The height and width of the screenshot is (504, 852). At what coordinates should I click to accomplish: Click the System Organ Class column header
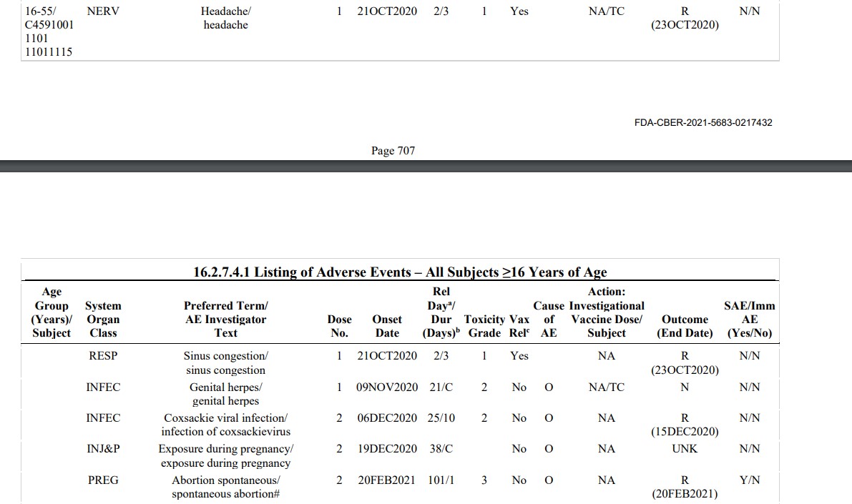[x=103, y=320]
